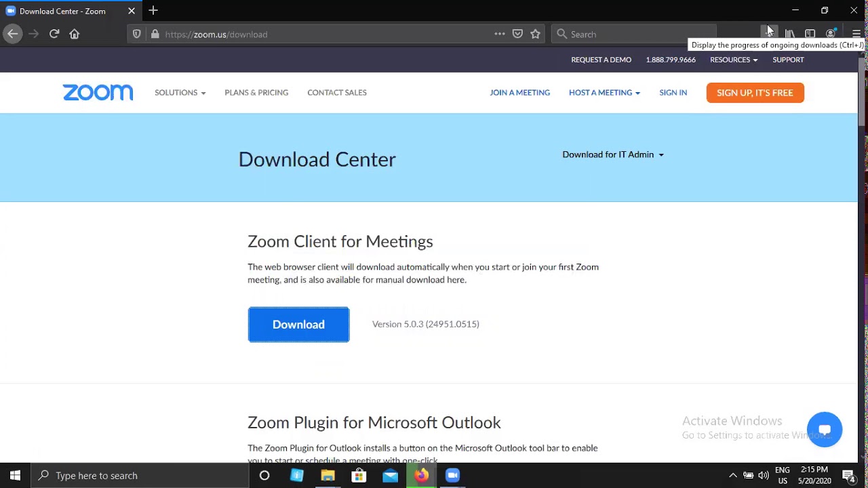Screen dimensions: 868x488
Task: Open the notification center icon
Action: [x=848, y=476]
